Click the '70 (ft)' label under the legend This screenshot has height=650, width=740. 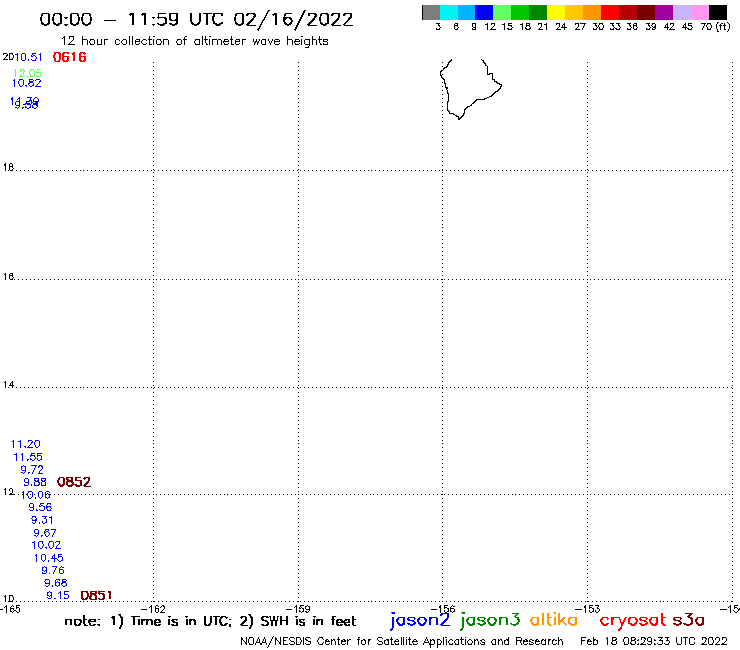click(715, 26)
